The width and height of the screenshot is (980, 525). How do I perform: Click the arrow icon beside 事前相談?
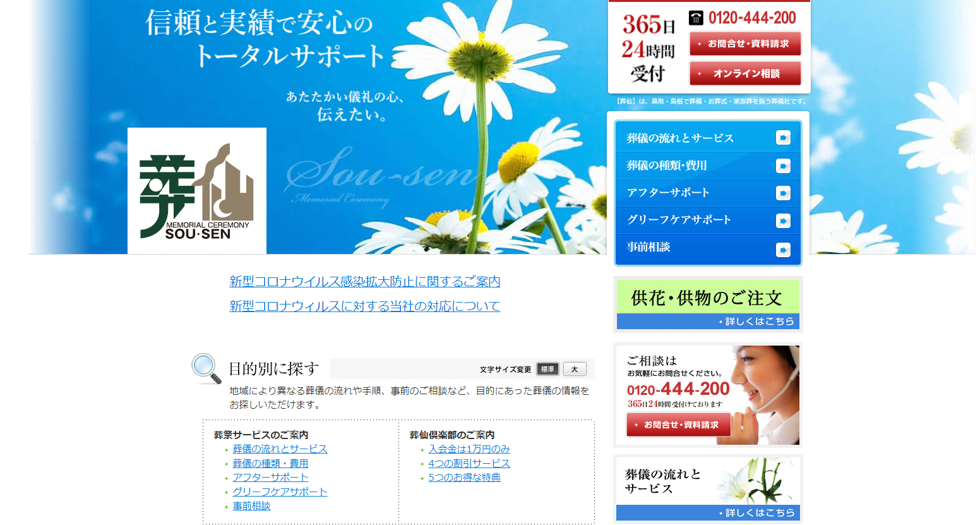[783, 250]
